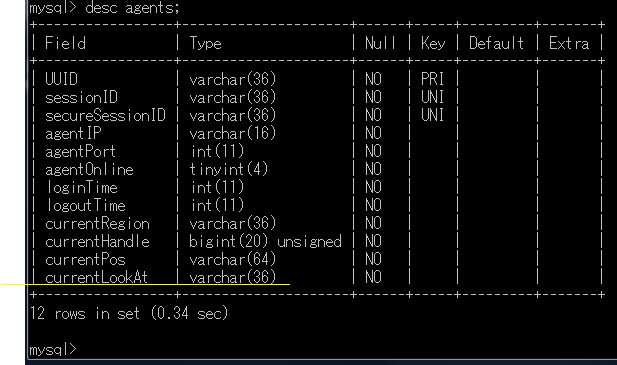
Task: Click the 'desc agents;' command text
Action: pyautogui.click(x=133, y=8)
